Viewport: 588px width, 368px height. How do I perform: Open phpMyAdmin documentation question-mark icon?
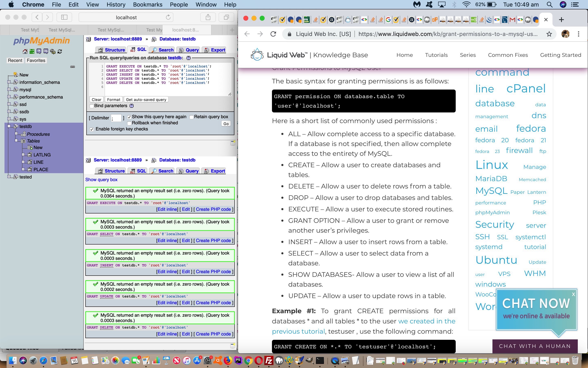tap(39, 51)
